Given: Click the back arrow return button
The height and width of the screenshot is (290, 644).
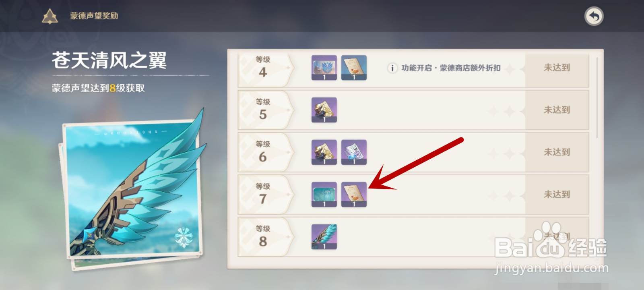Looking at the screenshot, I should pyautogui.click(x=594, y=17).
